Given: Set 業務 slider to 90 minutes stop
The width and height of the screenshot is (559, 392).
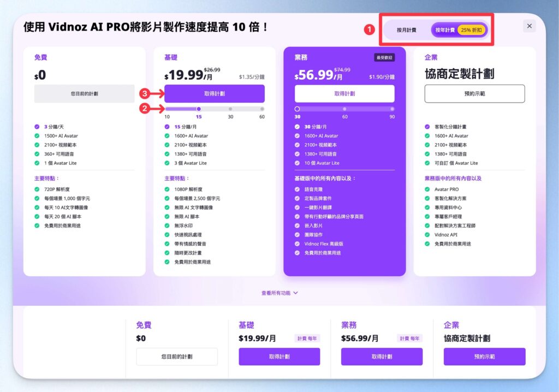Looking at the screenshot, I should click(x=392, y=109).
